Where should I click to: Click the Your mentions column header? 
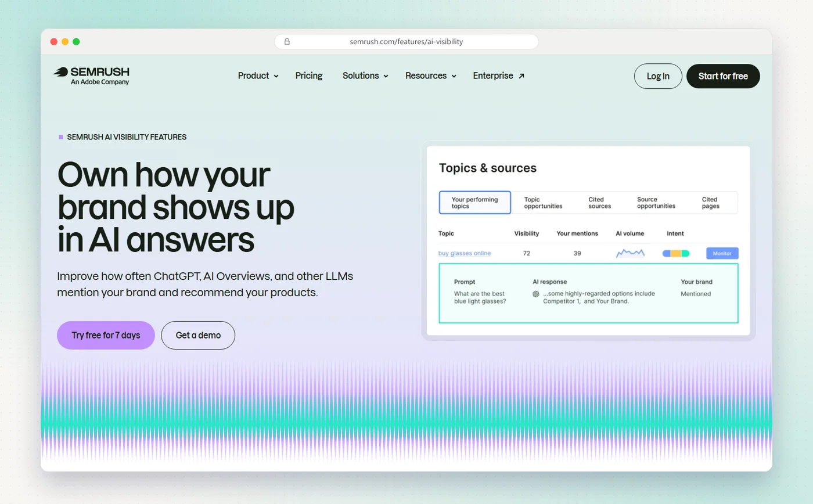pos(577,233)
